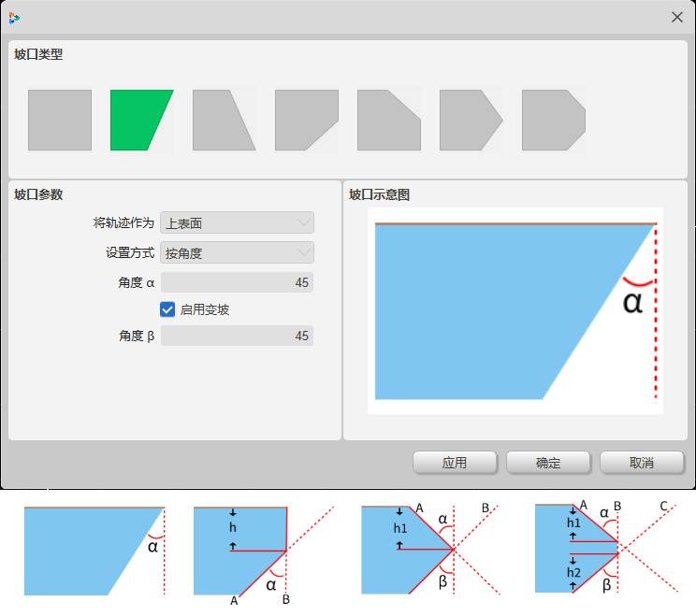Pick the top-corner chamfer groove icon
This screenshot has width=696, height=616.
[x=388, y=121]
